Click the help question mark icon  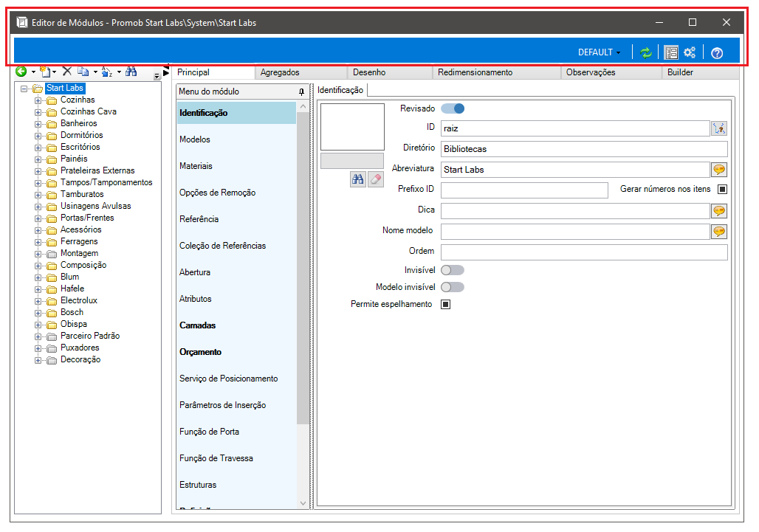coord(717,53)
